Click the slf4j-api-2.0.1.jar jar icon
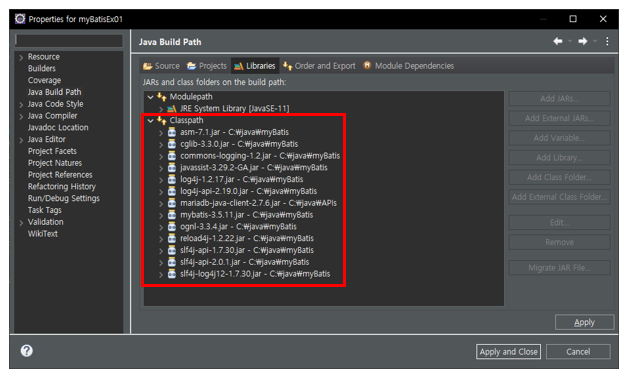Screen dimensions: 627x376 pyautogui.click(x=172, y=262)
